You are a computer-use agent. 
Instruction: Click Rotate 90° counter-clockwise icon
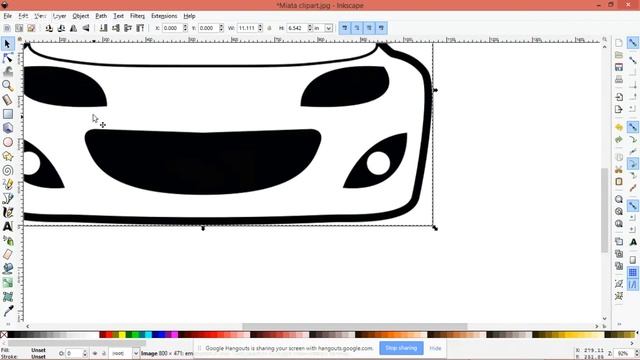[x=49, y=28]
